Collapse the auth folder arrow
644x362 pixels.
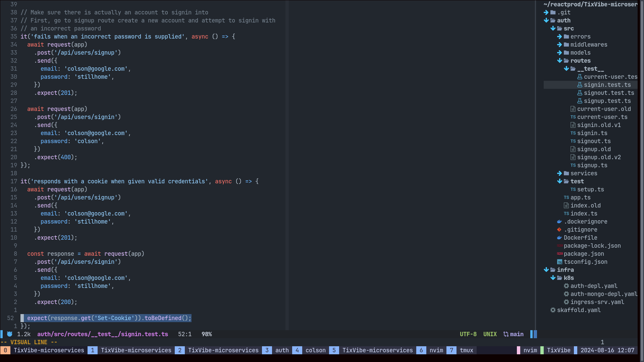pyautogui.click(x=546, y=20)
